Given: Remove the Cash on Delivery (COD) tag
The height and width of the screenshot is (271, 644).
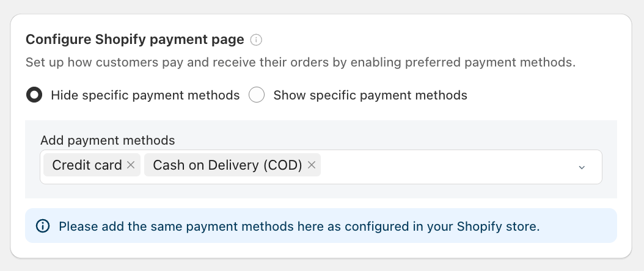Looking at the screenshot, I should click(312, 165).
